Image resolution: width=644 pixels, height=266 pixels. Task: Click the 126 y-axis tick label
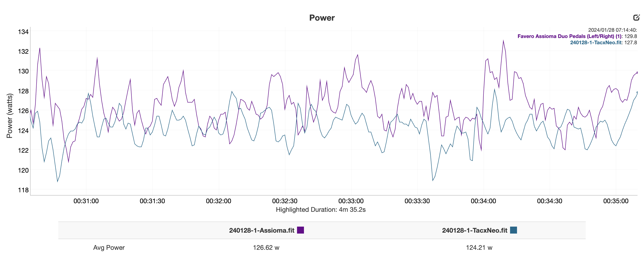[x=23, y=111]
